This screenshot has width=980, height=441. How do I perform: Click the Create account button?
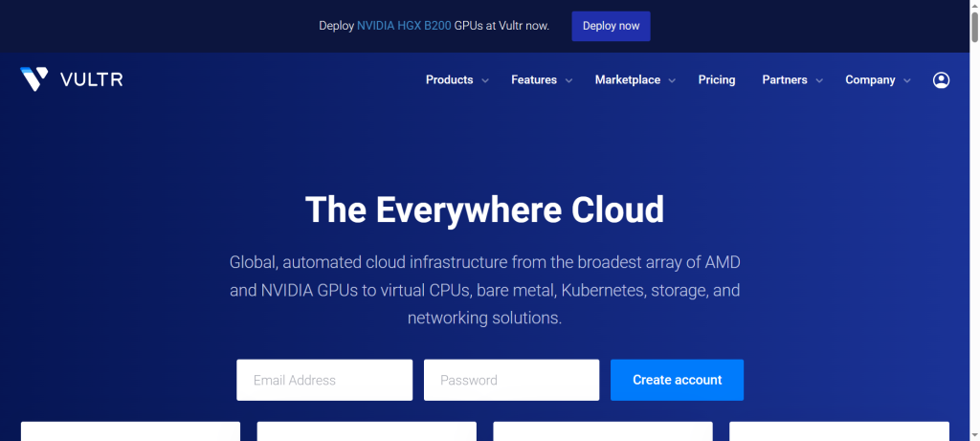677,380
